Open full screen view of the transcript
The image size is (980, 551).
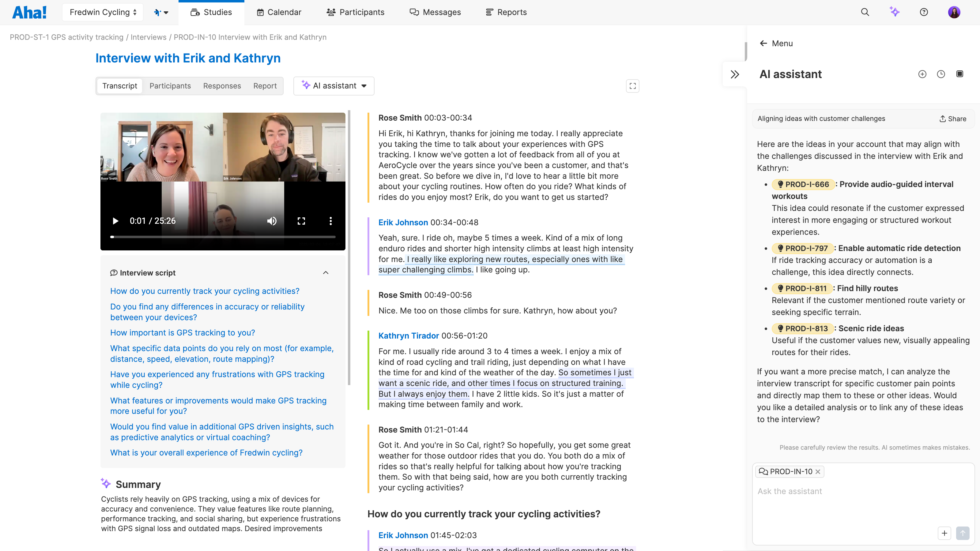click(633, 86)
